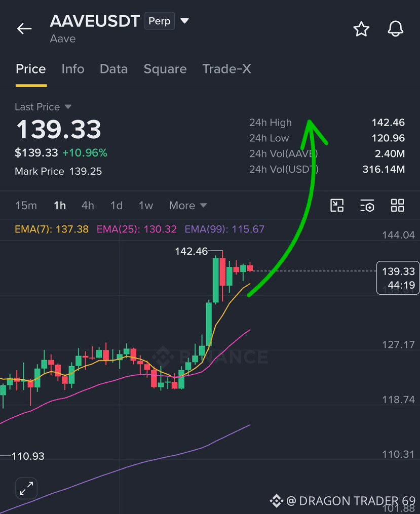Open price alerts with the bell icon
420x514 pixels.
coord(395,29)
